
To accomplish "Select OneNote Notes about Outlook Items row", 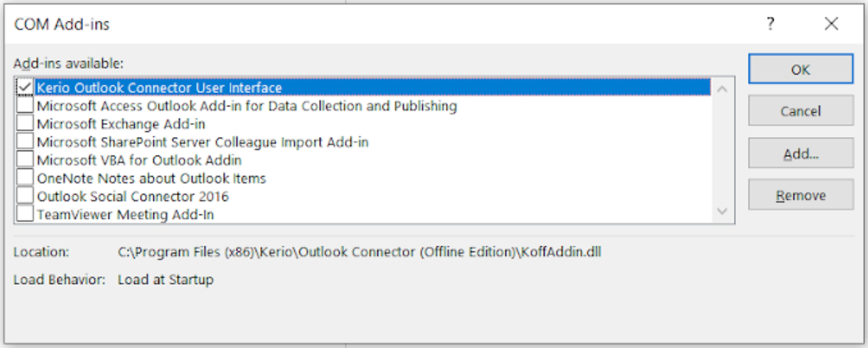I will click(x=151, y=178).
